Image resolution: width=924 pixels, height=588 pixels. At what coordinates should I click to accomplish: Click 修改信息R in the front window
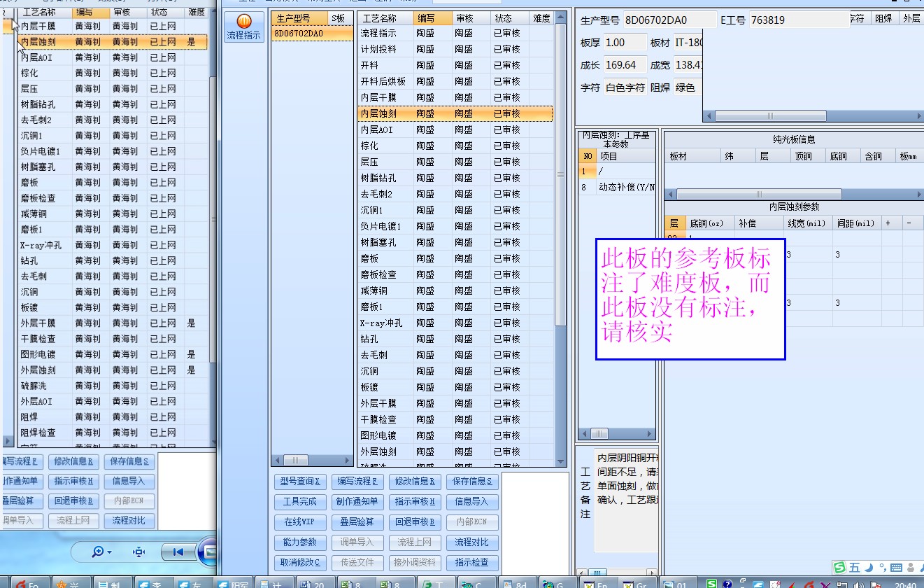pos(414,482)
